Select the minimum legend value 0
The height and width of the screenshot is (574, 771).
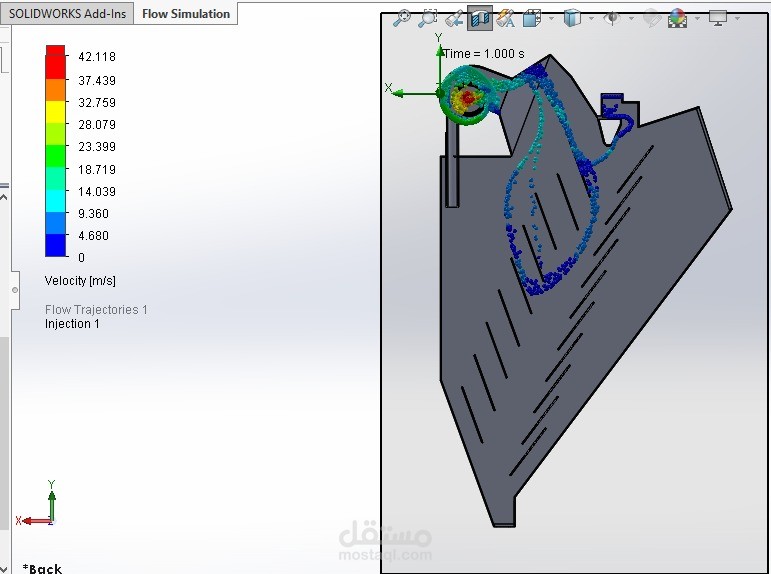pos(81,257)
